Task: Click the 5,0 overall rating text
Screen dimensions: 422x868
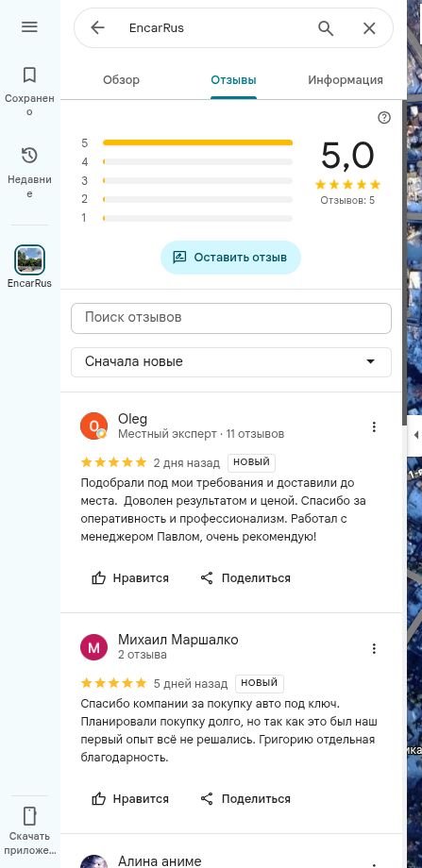Action: (347, 156)
